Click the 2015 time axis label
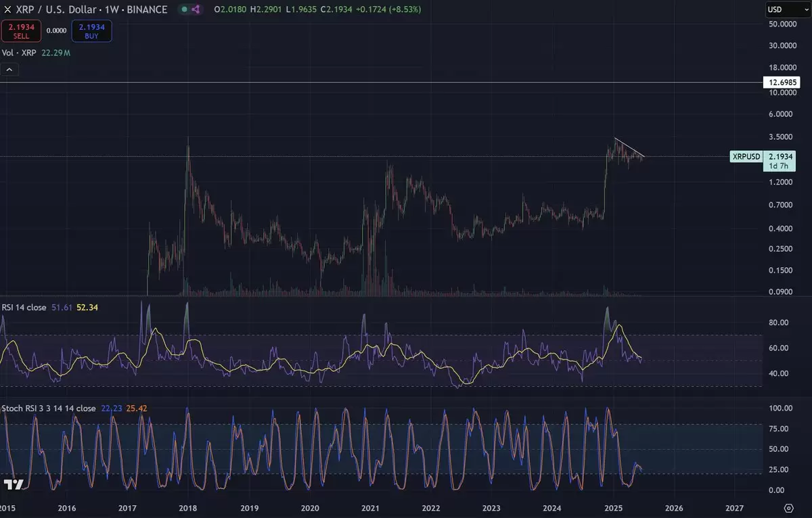The image size is (812, 518). click(8, 507)
